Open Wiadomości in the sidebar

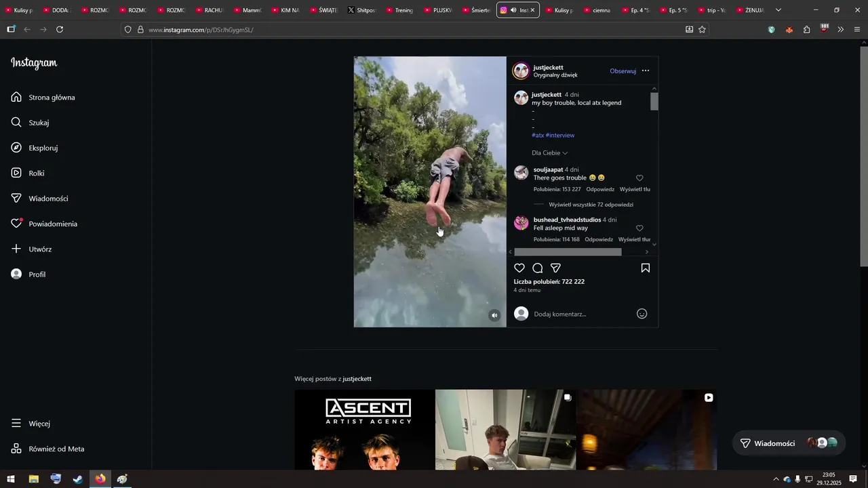point(40,199)
